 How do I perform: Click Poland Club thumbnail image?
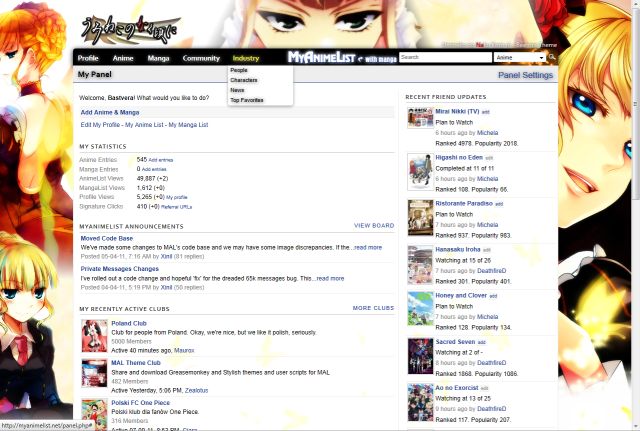pyautogui.click(x=94, y=336)
